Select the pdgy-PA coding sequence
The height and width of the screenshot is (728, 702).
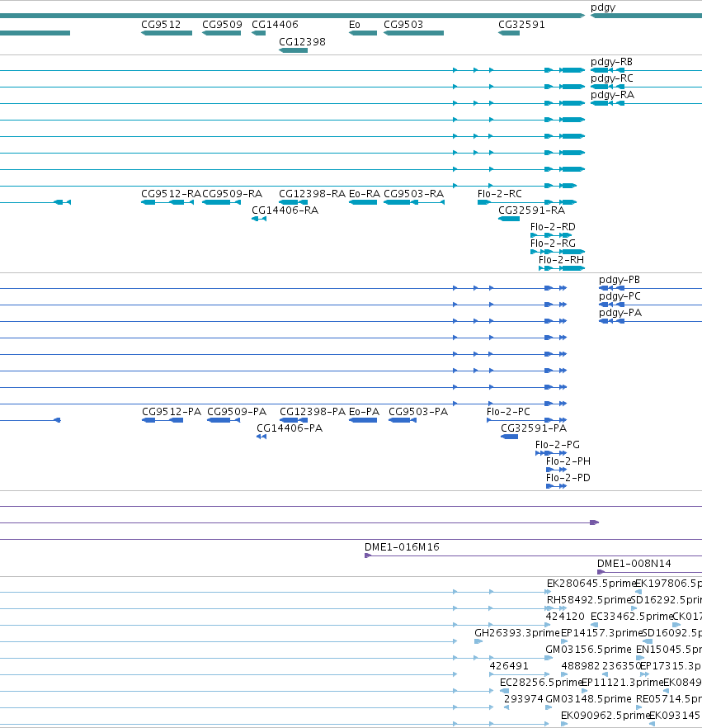tap(650, 321)
